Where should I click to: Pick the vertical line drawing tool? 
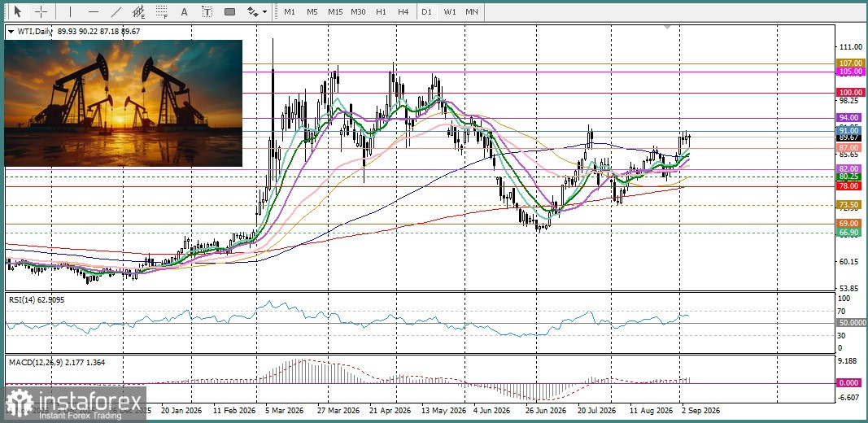[x=70, y=11]
